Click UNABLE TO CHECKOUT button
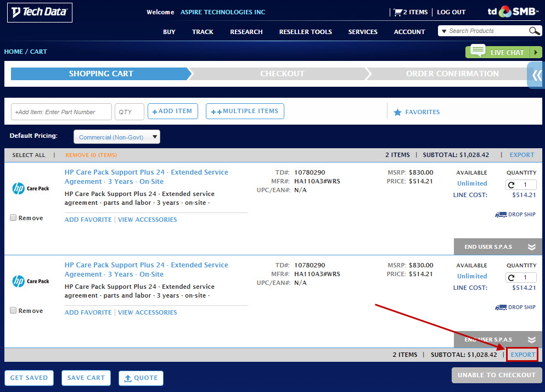 tap(496, 376)
